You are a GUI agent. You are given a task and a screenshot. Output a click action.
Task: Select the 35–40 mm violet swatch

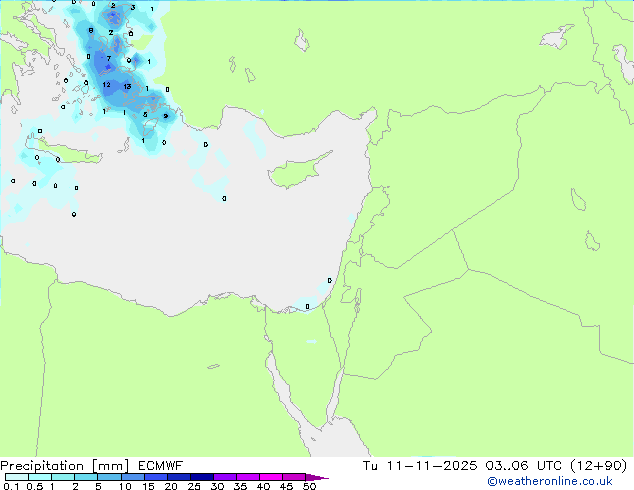click(247, 477)
